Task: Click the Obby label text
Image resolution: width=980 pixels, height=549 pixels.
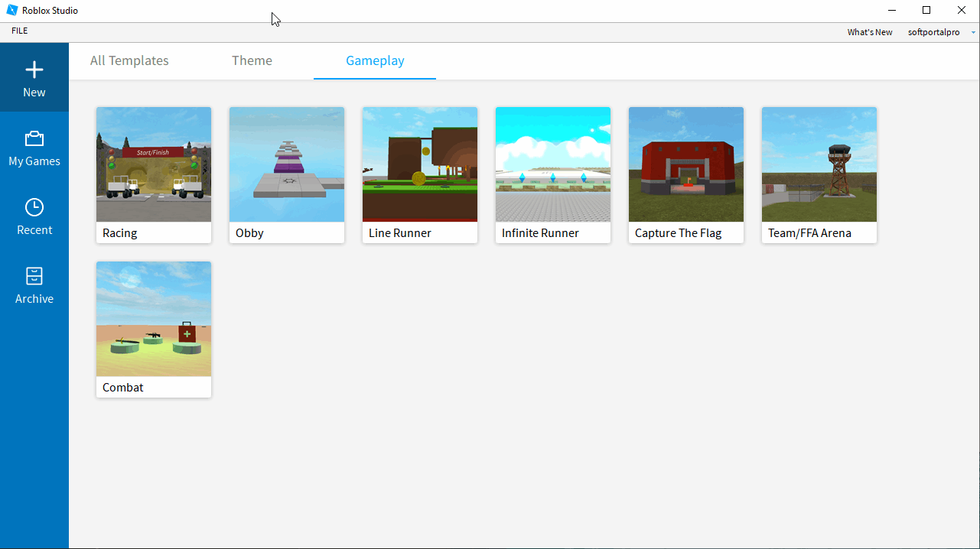Action: click(249, 233)
